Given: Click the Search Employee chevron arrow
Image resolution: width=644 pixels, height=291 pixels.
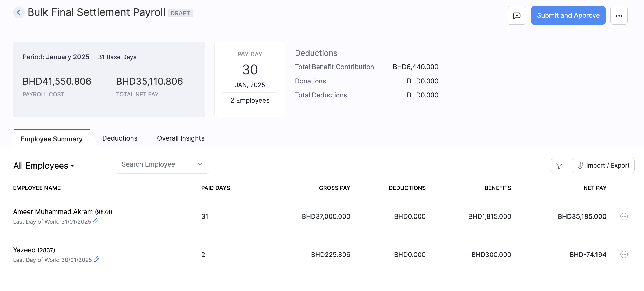Looking at the screenshot, I should coord(200,164).
